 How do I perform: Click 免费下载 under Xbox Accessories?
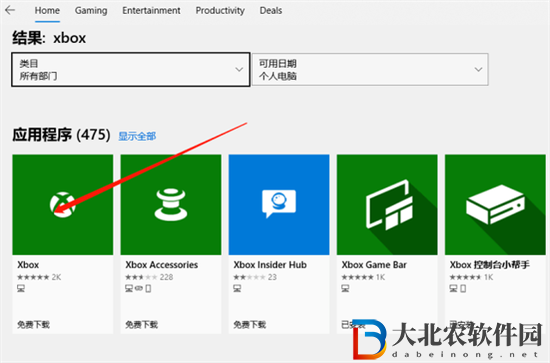tap(142, 325)
